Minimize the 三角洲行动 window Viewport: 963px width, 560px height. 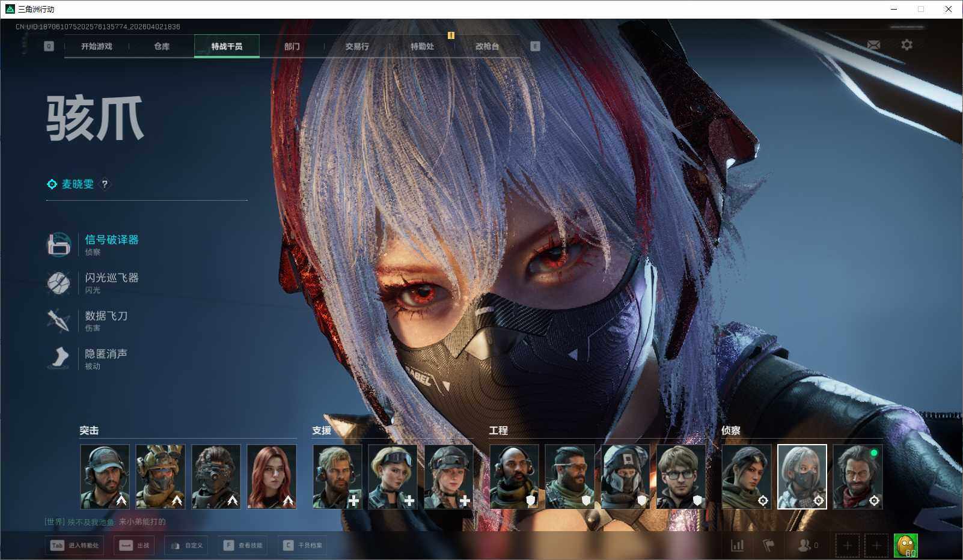(x=894, y=9)
